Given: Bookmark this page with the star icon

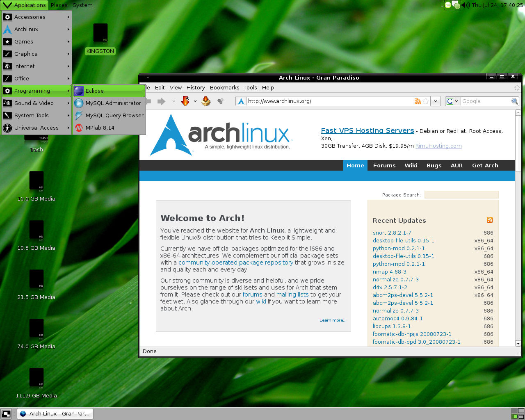Looking at the screenshot, I should (x=426, y=101).
